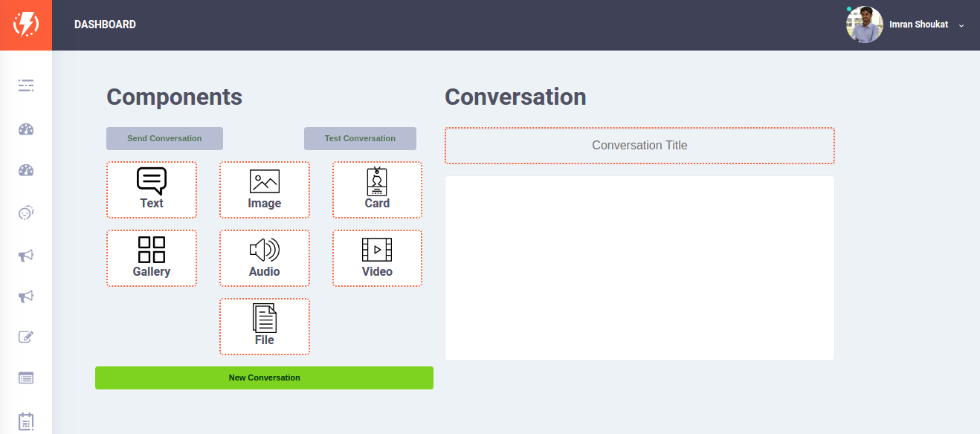This screenshot has width=980, height=434.
Task: Select the Image component
Action: 265,190
